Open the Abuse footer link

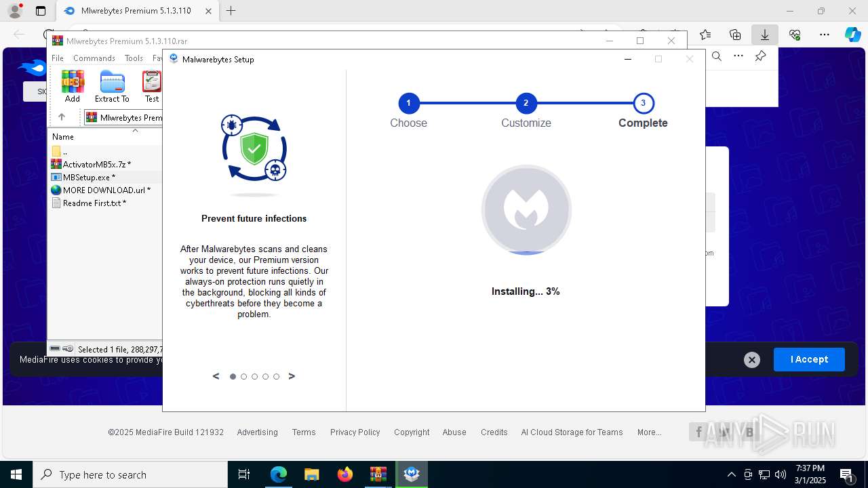pos(454,432)
